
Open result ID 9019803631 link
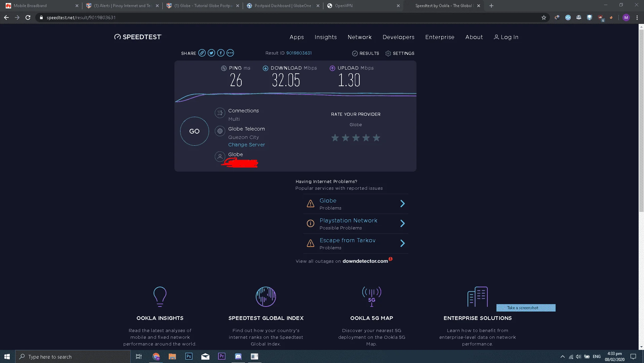(299, 53)
